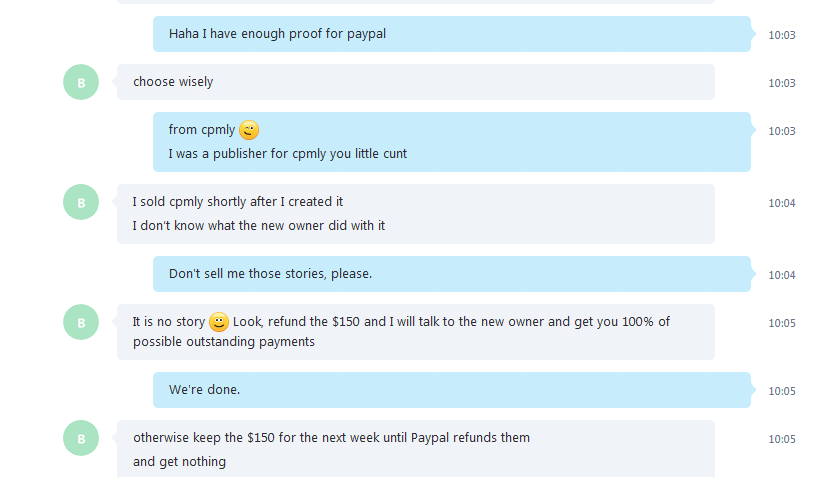Click the 10:03 timestamp beside "Haha I have enough proof"

click(782, 35)
